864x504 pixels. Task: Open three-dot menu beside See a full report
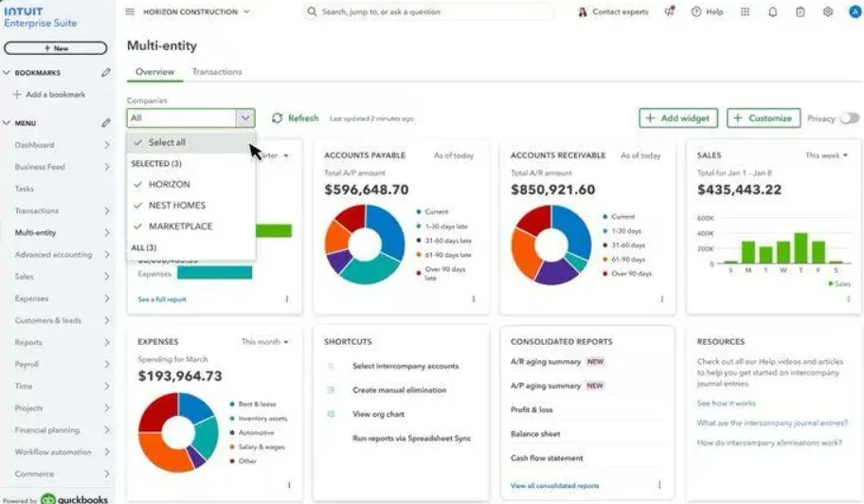(x=286, y=298)
